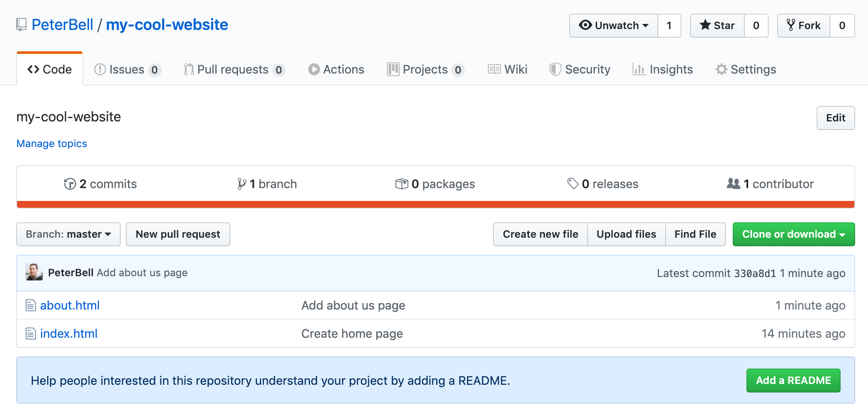Select the Star icon to star repo
868x413 pixels.
pos(705,25)
